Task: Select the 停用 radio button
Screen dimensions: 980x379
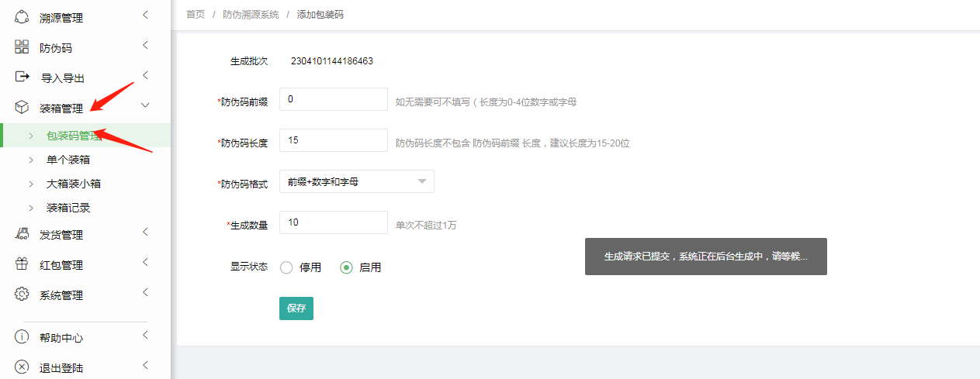Action: point(286,267)
